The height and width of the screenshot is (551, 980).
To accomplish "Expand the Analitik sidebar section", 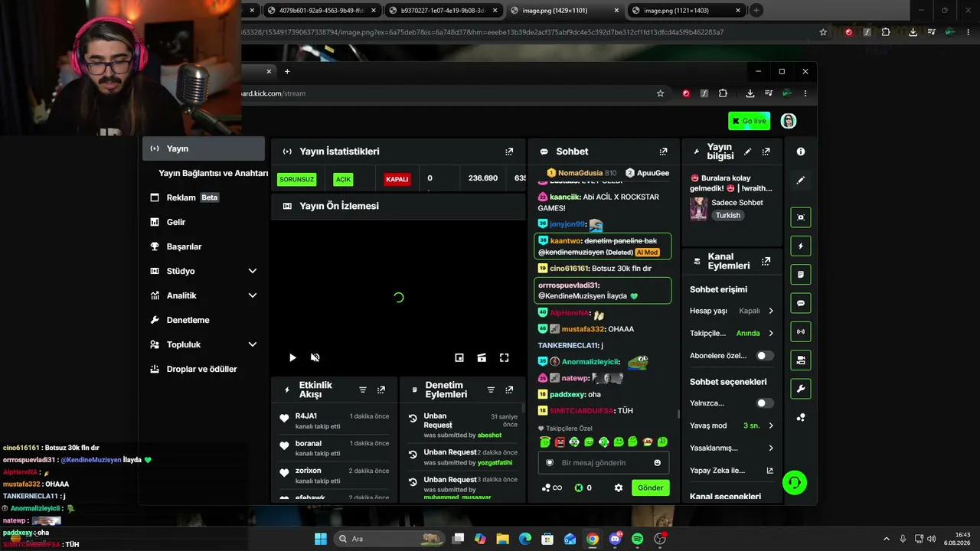I will [x=204, y=295].
